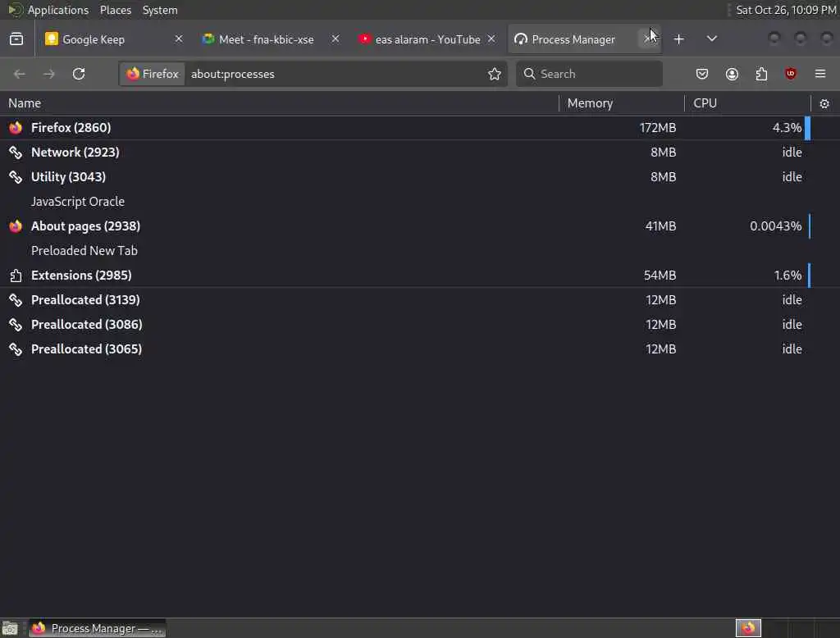Select the About pages (2938) row

(420, 226)
